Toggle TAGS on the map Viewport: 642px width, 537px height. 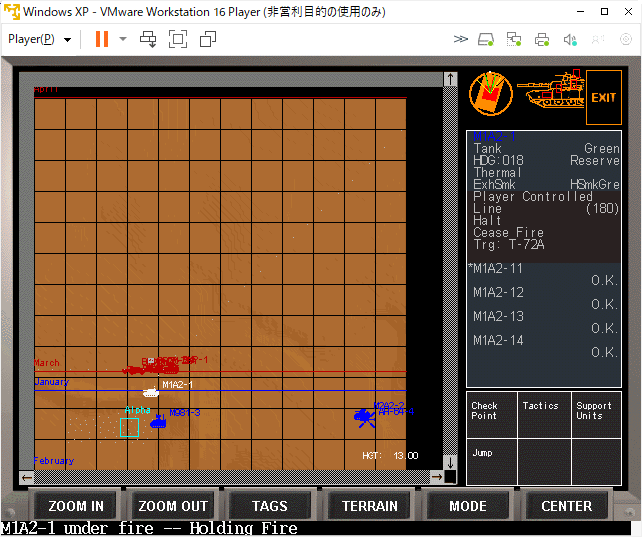(269, 506)
